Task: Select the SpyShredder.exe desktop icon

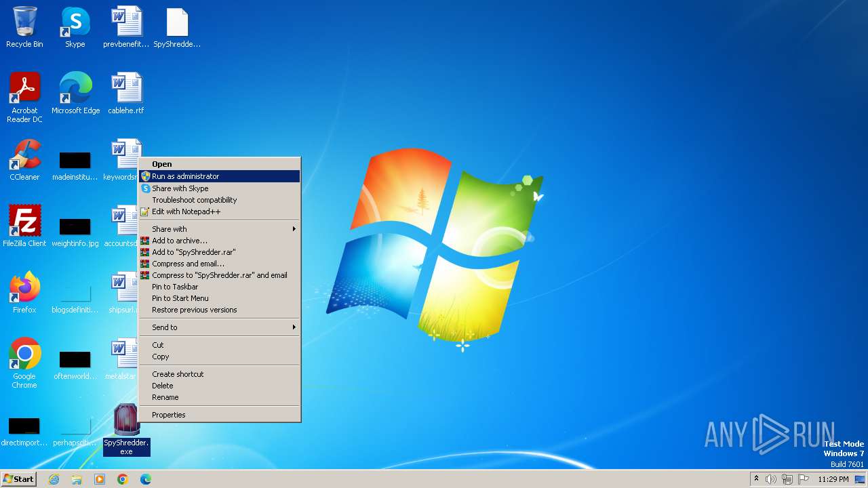Action: click(x=126, y=430)
